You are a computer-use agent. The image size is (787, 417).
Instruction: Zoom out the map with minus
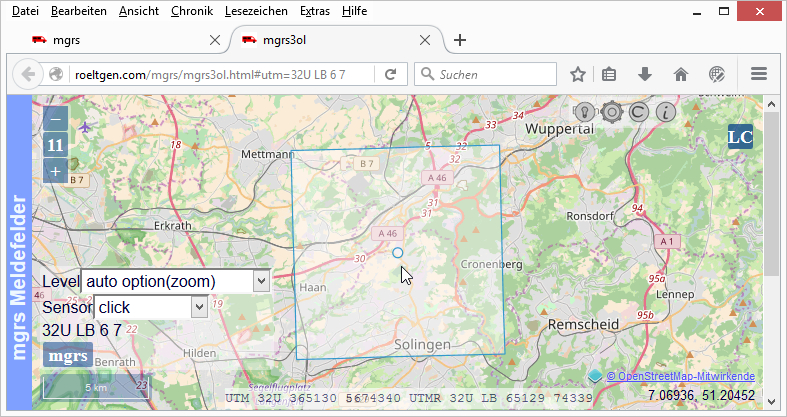(x=55, y=119)
